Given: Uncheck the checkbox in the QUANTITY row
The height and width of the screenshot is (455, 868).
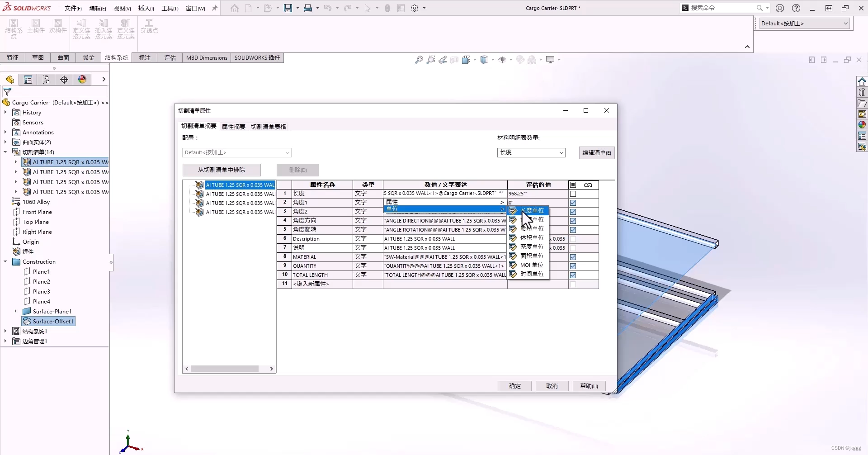Looking at the screenshot, I should 573,266.
